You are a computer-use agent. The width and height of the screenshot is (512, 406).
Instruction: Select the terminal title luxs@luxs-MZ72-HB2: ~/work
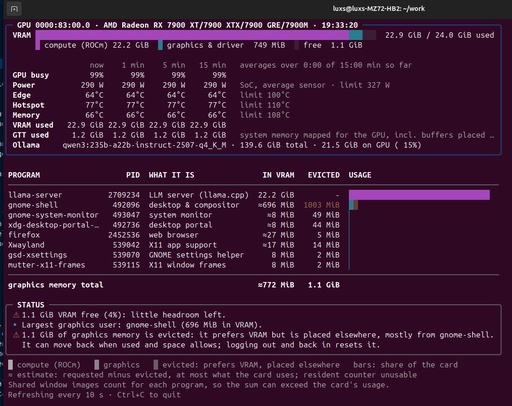point(379,9)
